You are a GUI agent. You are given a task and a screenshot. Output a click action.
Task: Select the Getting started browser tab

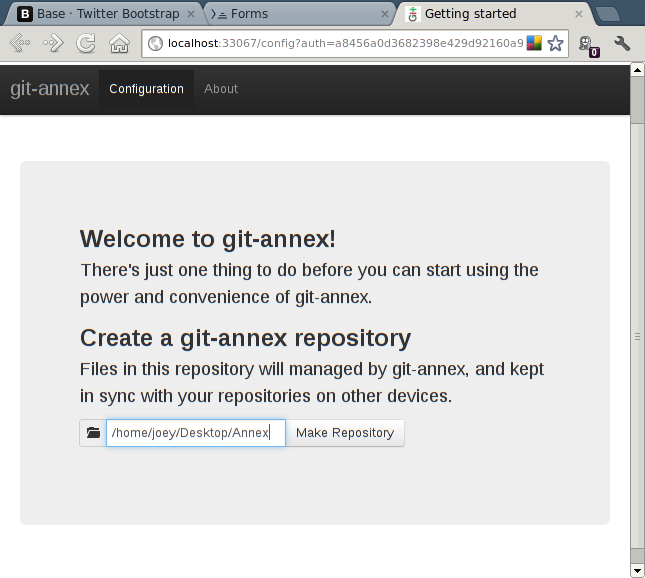495,14
